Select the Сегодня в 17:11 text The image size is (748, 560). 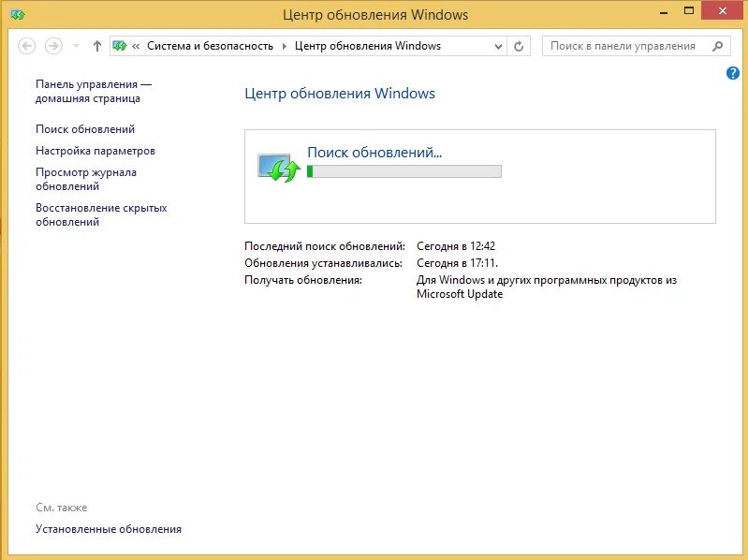pyautogui.click(x=457, y=263)
